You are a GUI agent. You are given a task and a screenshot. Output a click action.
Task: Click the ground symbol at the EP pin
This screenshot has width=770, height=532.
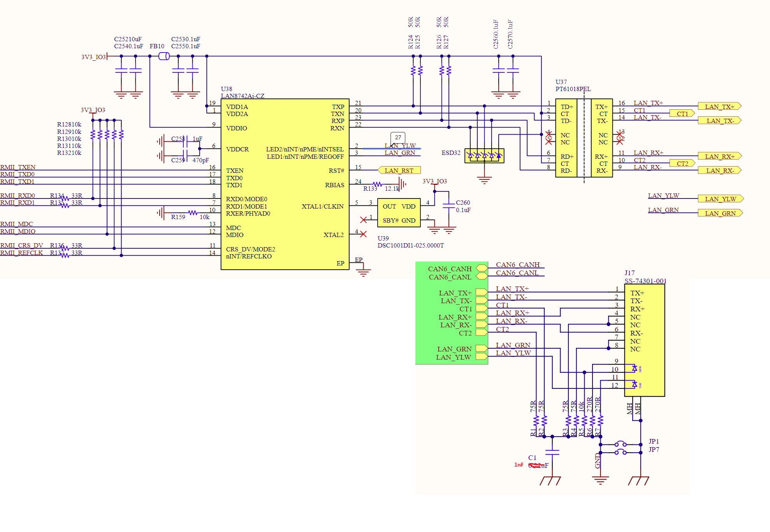[x=363, y=271]
